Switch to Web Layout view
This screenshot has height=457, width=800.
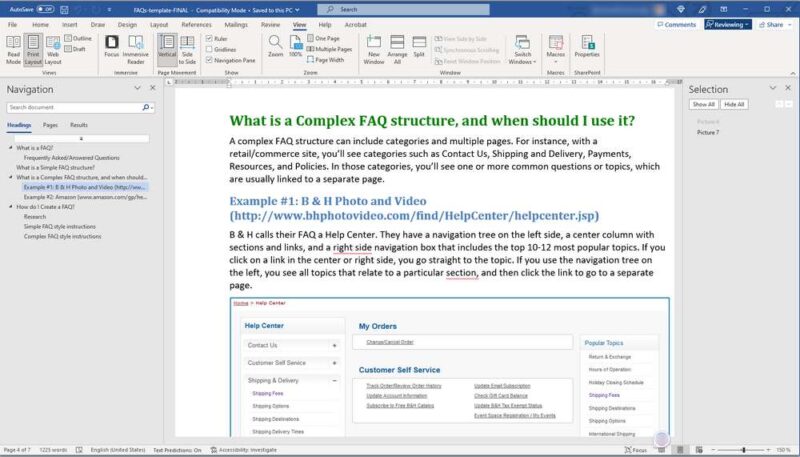click(x=53, y=50)
